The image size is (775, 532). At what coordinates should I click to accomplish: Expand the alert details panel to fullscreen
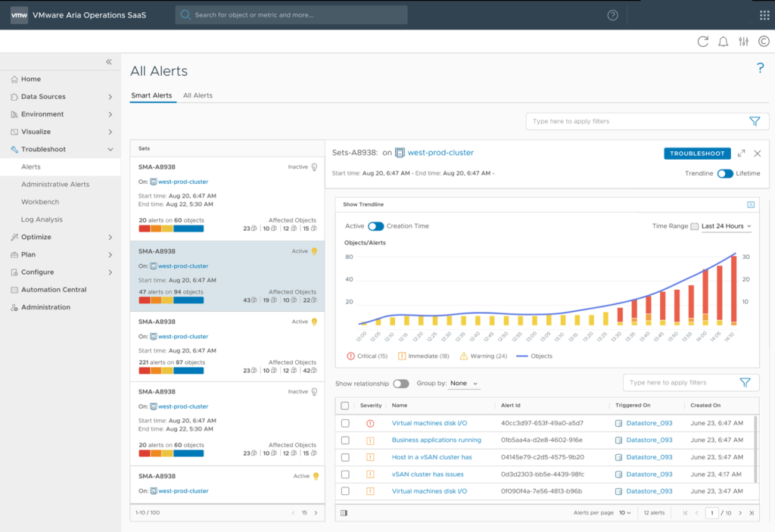[x=741, y=153]
